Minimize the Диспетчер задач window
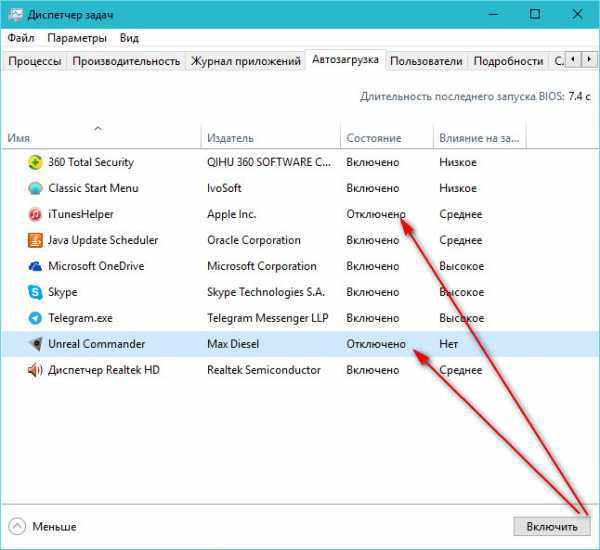The width and height of the screenshot is (600, 550). click(x=494, y=15)
